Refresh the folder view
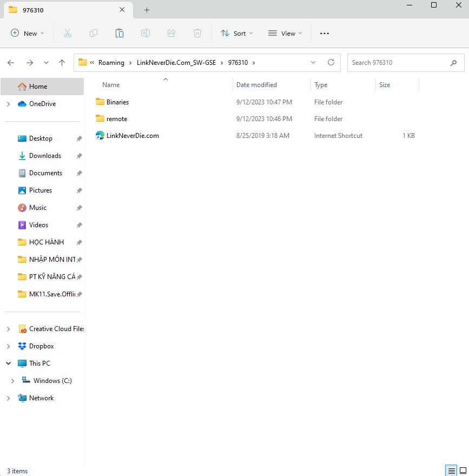Screen dimensions: 469x476 click(x=331, y=62)
